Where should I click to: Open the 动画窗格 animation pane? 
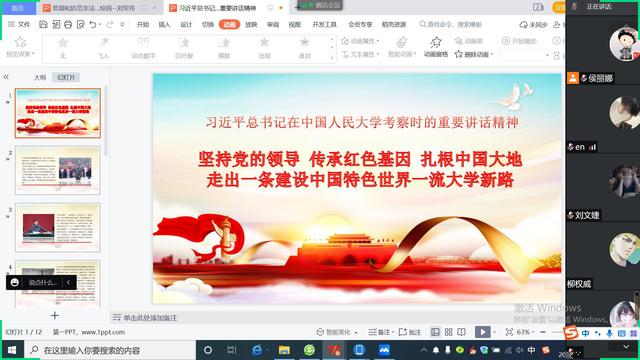point(436,47)
